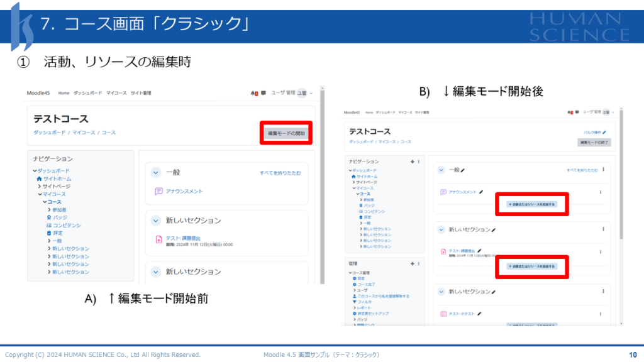Expand the 参加者 node in screenshot A navigation
644x362 pixels.
[x=49, y=210]
